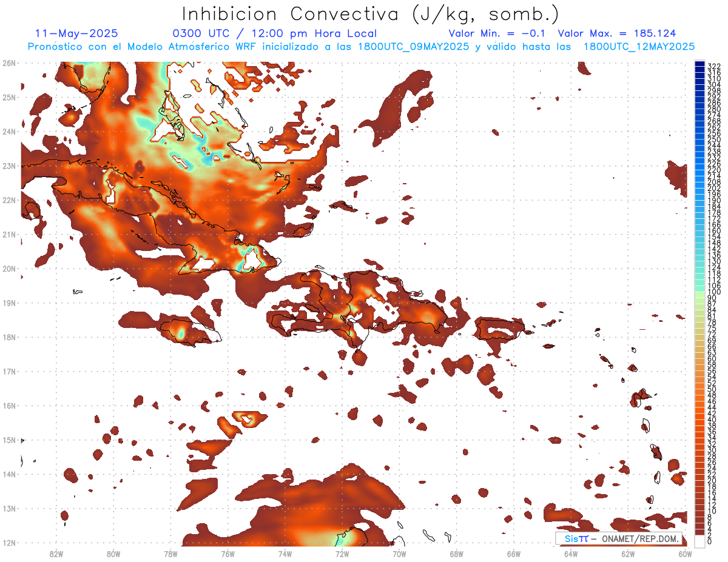
Task: Click the "82W" longitude label
Action: point(56,554)
